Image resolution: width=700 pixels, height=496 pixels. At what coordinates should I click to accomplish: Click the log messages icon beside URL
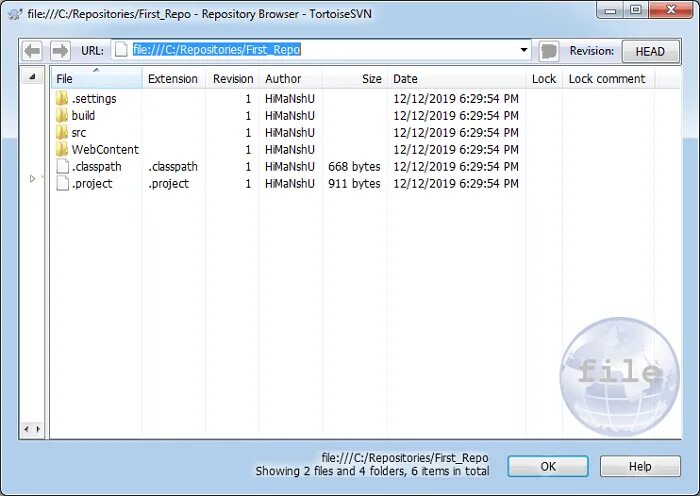pyautogui.click(x=549, y=51)
